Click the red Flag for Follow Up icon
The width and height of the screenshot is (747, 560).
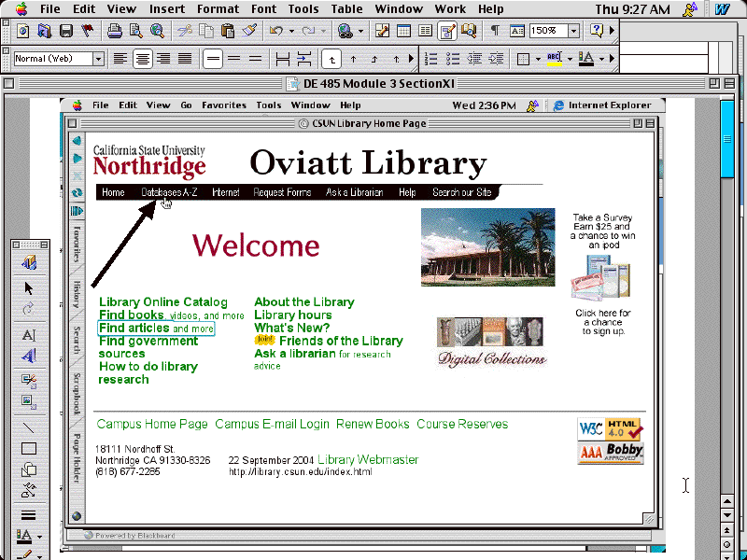pyautogui.click(x=88, y=31)
